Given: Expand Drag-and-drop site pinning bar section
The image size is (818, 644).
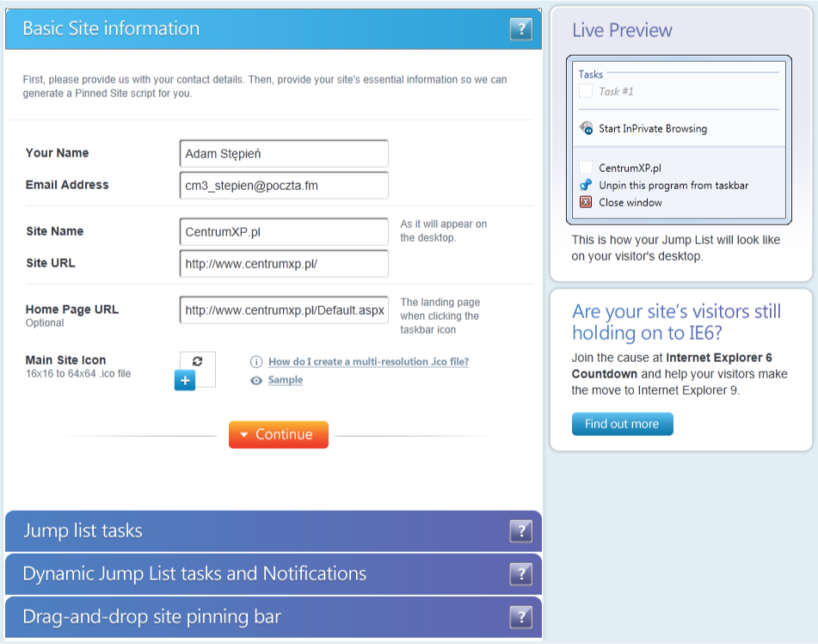Looking at the screenshot, I should (x=258, y=617).
